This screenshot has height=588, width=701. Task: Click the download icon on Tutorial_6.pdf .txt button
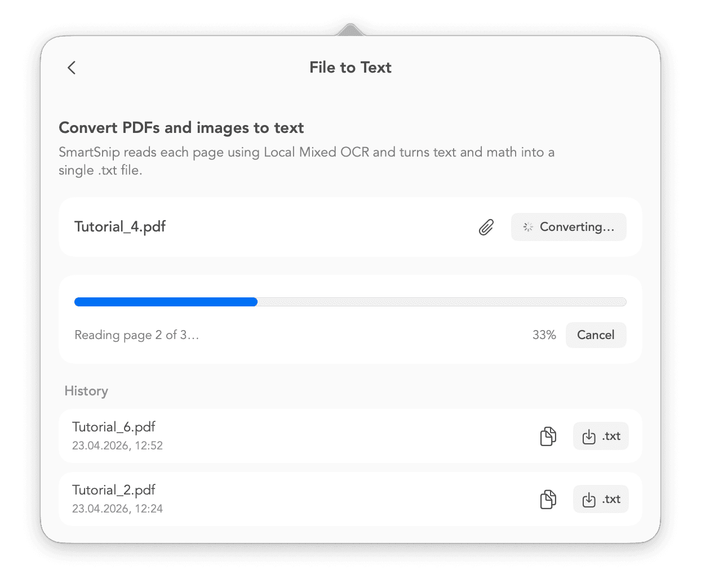click(589, 436)
